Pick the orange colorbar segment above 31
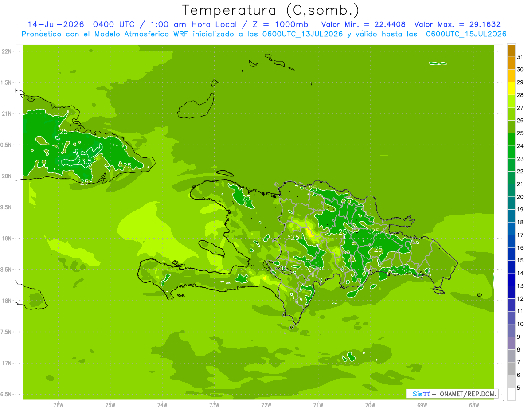 [x=511, y=51]
